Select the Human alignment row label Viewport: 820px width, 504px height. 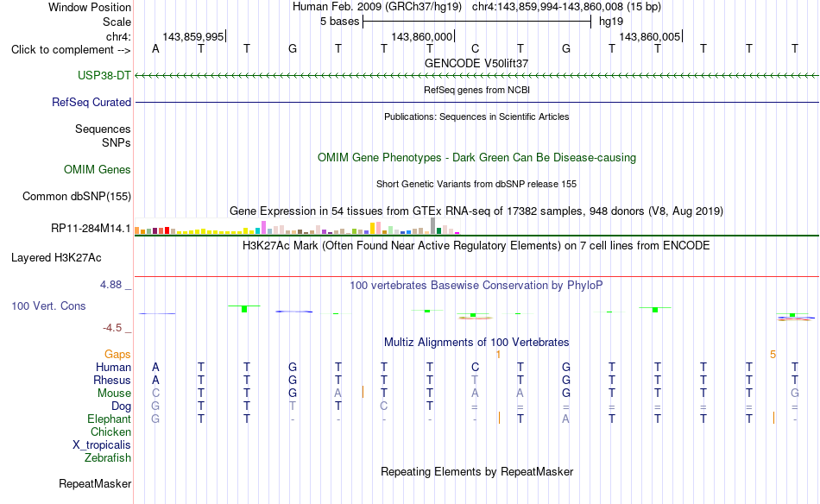[113, 368]
